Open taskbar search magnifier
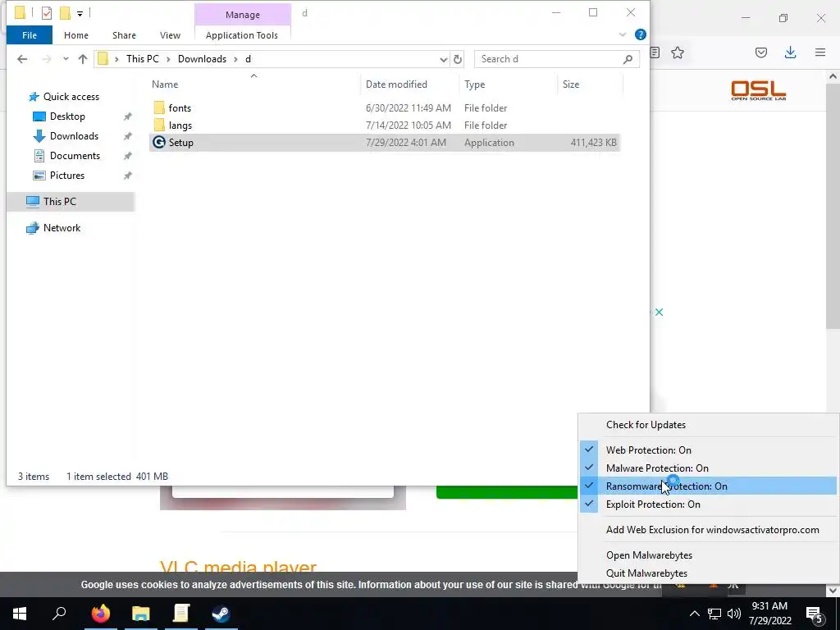 pyautogui.click(x=59, y=614)
